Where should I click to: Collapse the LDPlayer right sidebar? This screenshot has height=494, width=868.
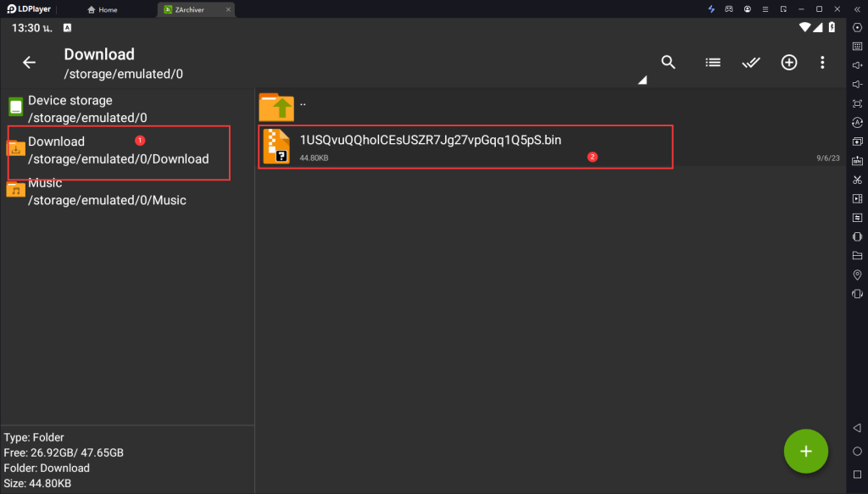click(857, 9)
